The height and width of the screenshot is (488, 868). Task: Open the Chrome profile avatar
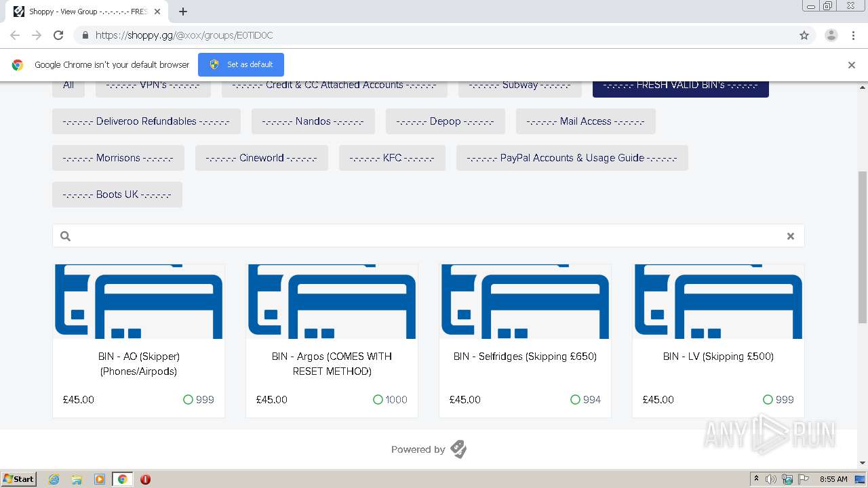coord(831,35)
